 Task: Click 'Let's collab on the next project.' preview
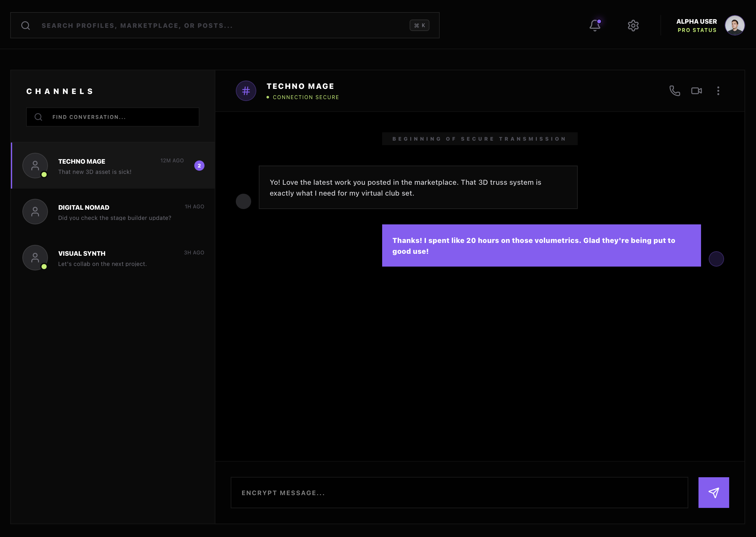pyautogui.click(x=103, y=264)
